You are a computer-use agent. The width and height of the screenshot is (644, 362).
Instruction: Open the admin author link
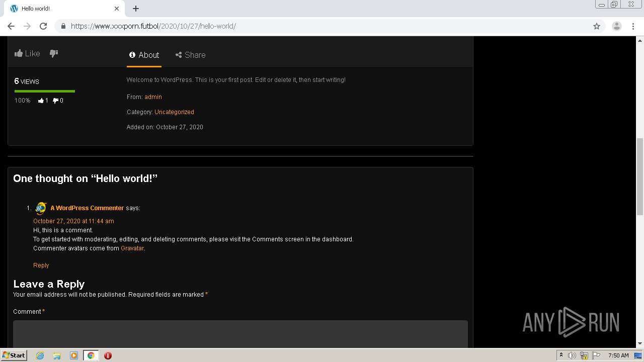tap(153, 97)
